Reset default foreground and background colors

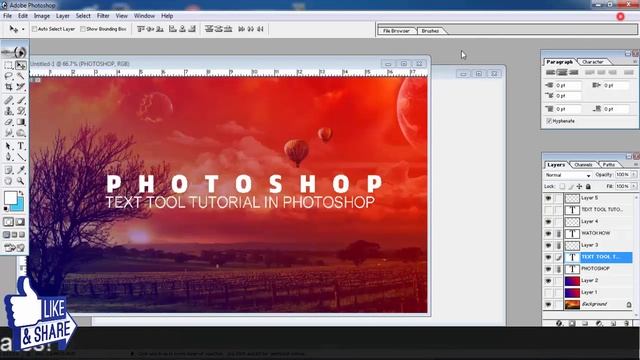click(x=6, y=209)
